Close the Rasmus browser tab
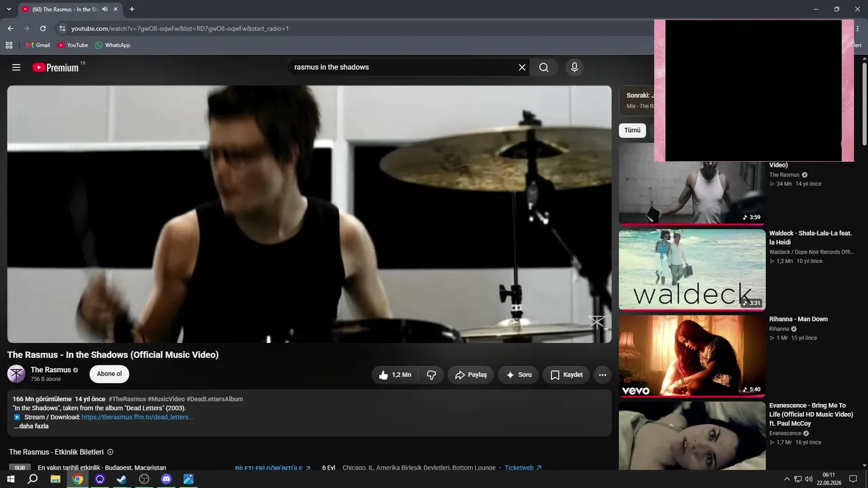Image resolution: width=868 pixels, height=488 pixels. point(117,9)
